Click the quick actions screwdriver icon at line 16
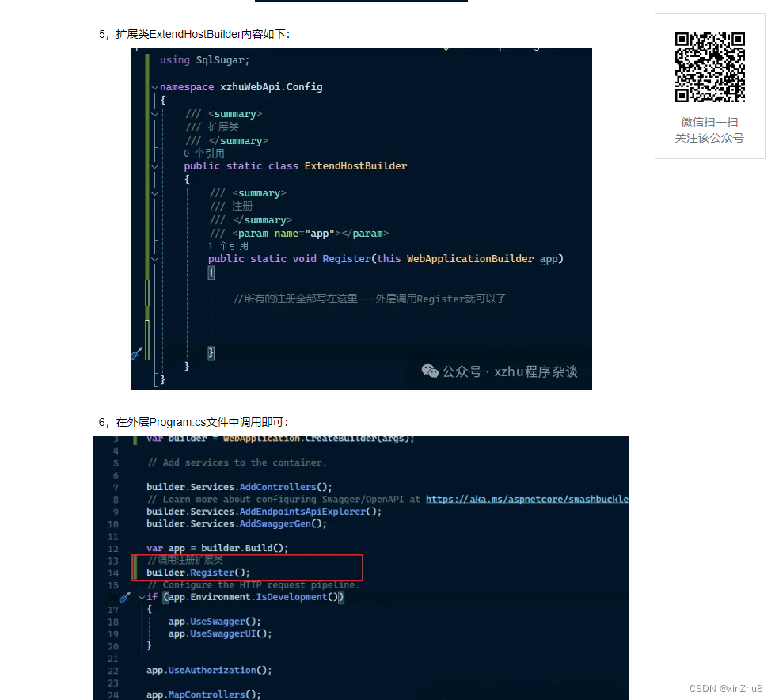Viewport: 775px width, 700px height. click(125, 596)
